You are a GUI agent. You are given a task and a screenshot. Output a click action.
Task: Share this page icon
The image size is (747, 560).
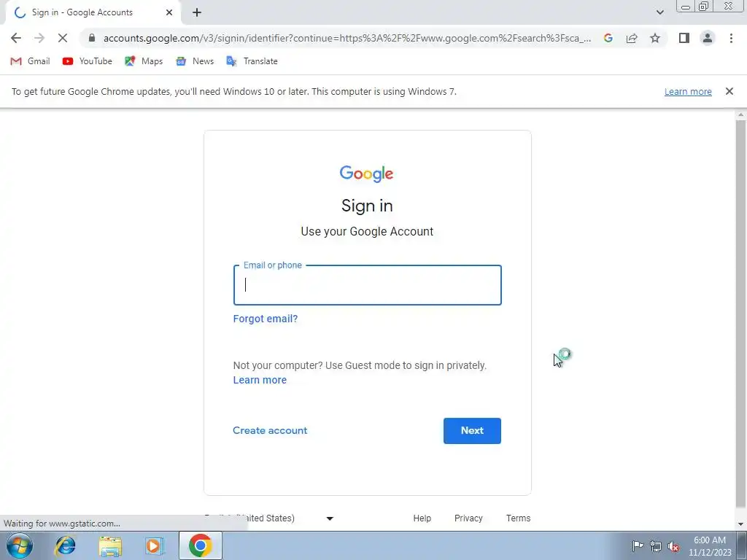(632, 38)
